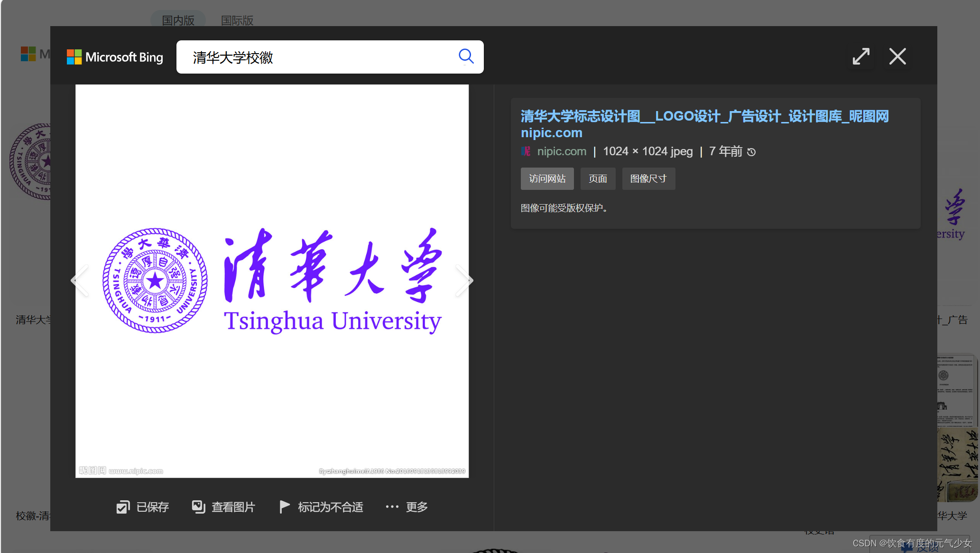Click the Microsoft Bing logo
Screen dimensions: 980x553
(115, 57)
